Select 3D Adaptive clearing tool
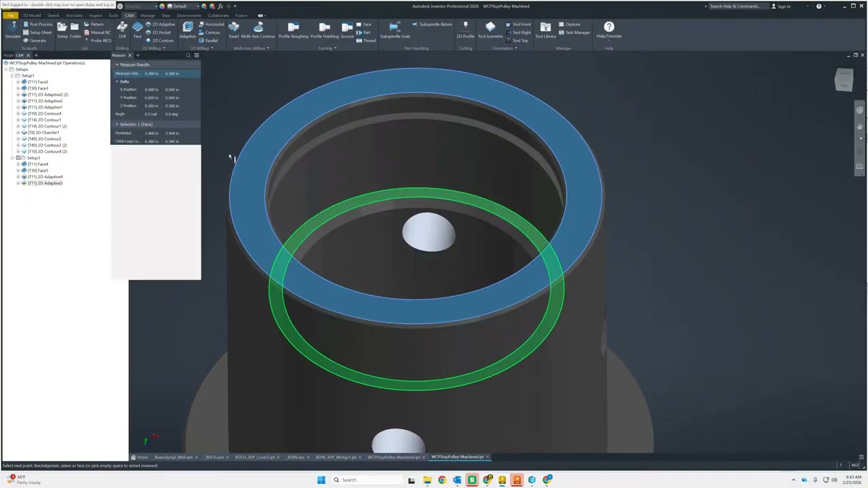Image resolution: width=868 pixels, height=488 pixels. [187, 29]
